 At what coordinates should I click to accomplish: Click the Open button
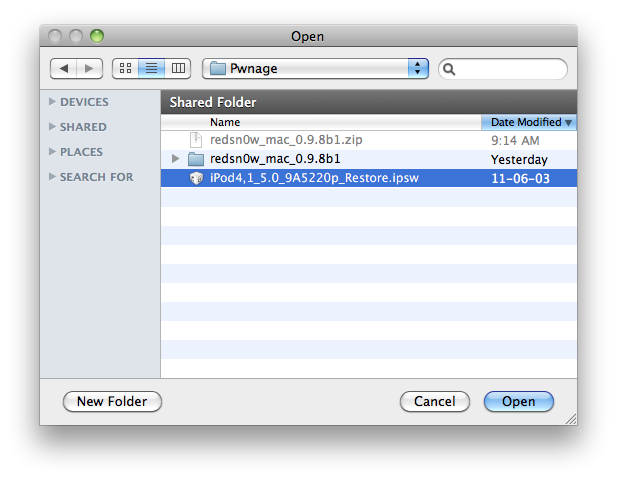coord(518,401)
